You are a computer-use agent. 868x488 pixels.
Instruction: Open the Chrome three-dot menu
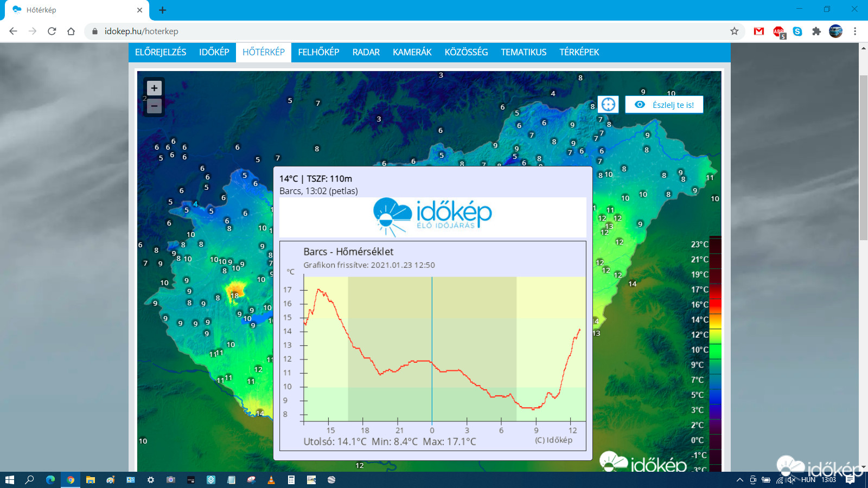tap(855, 31)
